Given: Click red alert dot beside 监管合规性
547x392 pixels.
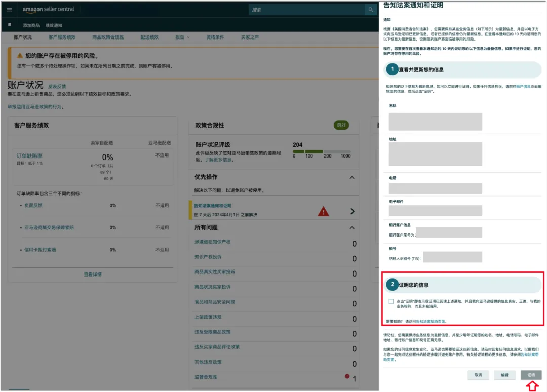Looking at the screenshot, I should [347, 376].
